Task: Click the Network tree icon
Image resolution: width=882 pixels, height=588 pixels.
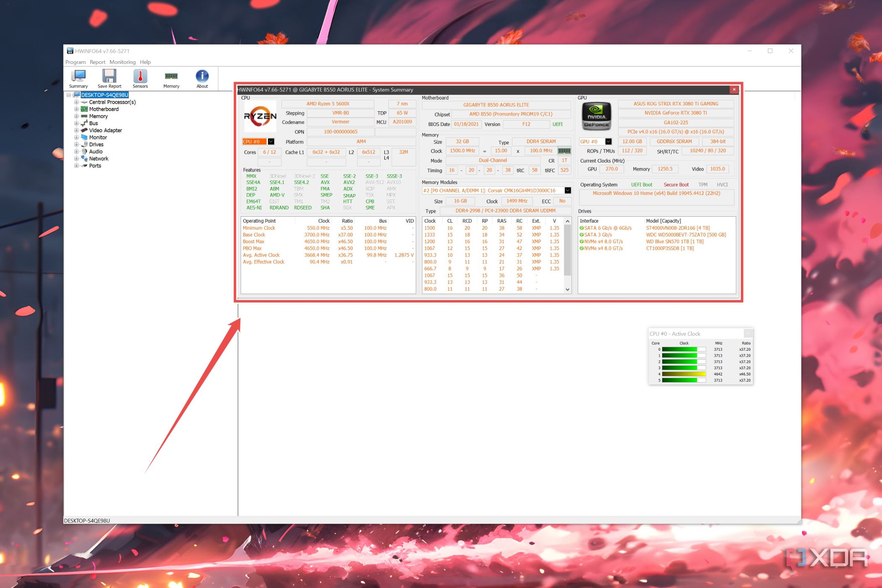Action: [x=84, y=159]
